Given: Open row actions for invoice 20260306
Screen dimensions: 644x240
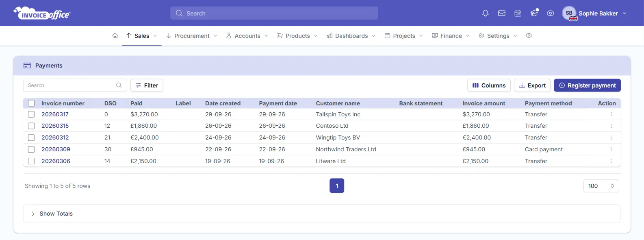Looking at the screenshot, I should (x=611, y=161).
